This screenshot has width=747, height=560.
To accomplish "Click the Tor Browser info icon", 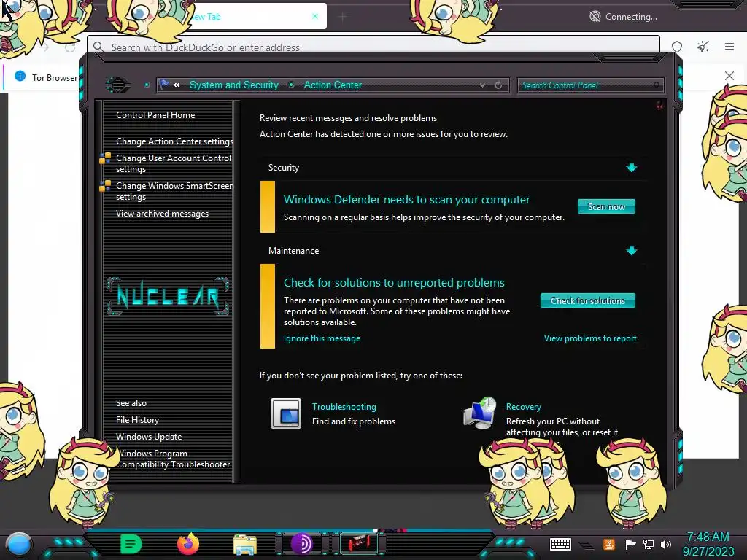I will click(x=20, y=76).
